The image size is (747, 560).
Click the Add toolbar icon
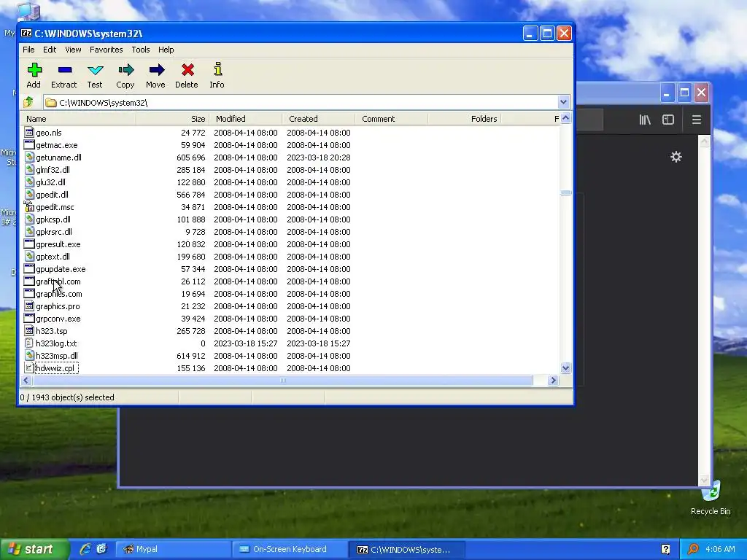tap(34, 71)
